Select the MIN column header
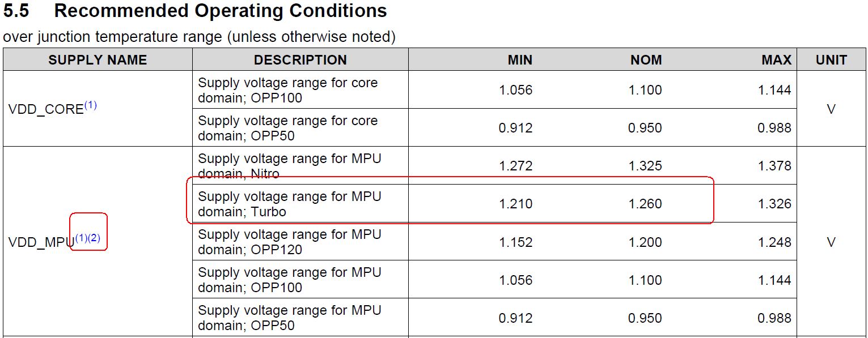This screenshot has height=338, width=868. [520, 60]
